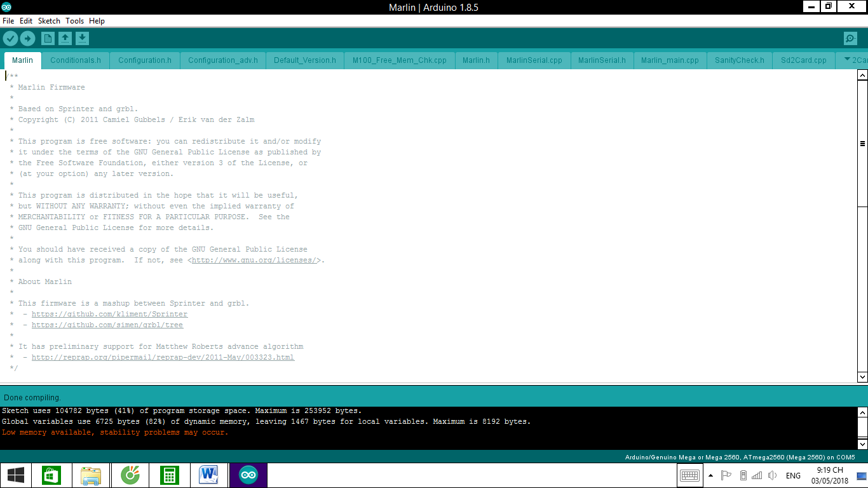
Task: Click the "Copyright (C) 2011 Camiel Gubbels" line
Action: pyautogui.click(x=136, y=120)
